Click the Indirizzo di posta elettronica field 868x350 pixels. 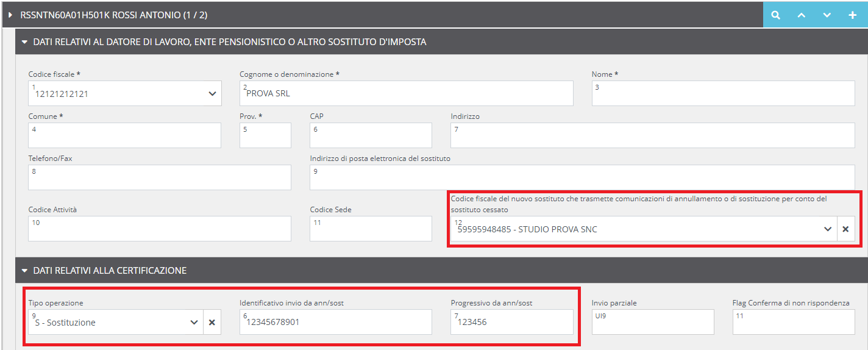point(582,177)
